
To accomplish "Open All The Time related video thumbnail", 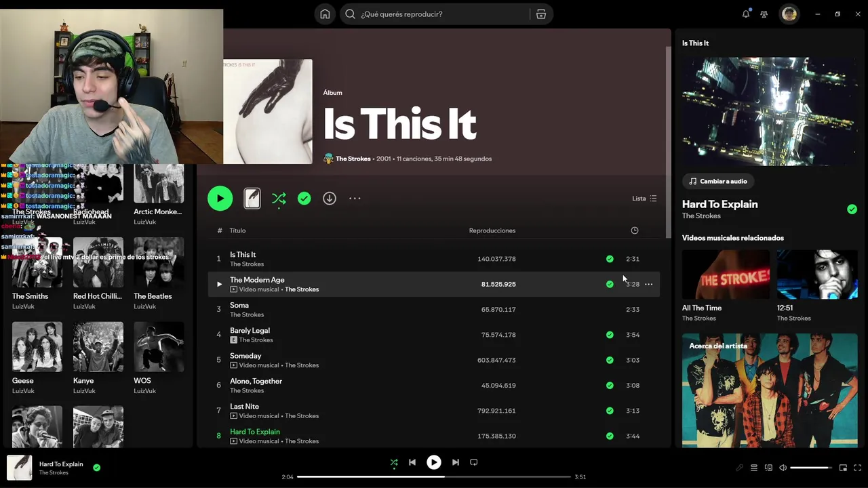I will click(x=726, y=274).
